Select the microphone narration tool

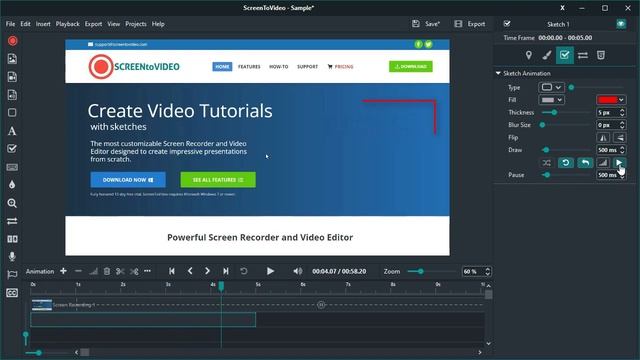[12, 256]
